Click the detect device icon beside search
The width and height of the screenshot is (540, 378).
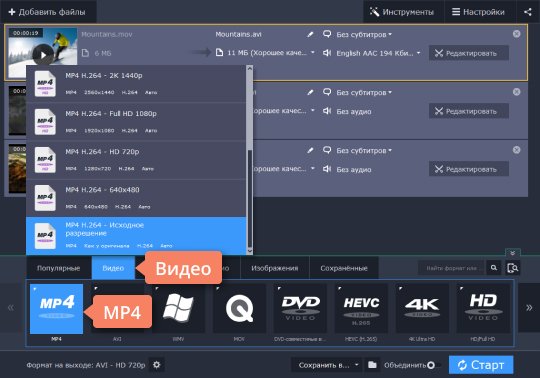coord(512,267)
